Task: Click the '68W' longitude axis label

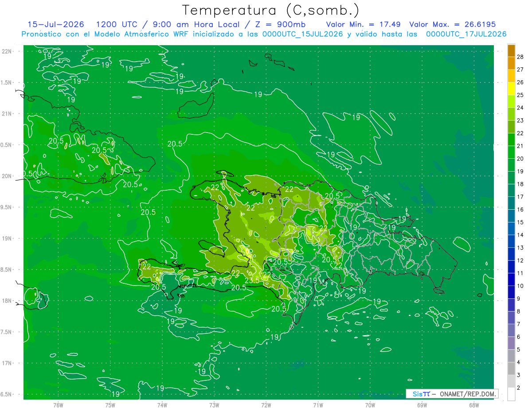Action: click(x=474, y=405)
